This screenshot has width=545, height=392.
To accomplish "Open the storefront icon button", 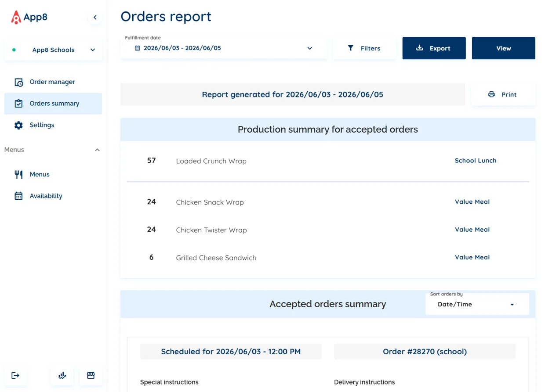I will point(91,375).
